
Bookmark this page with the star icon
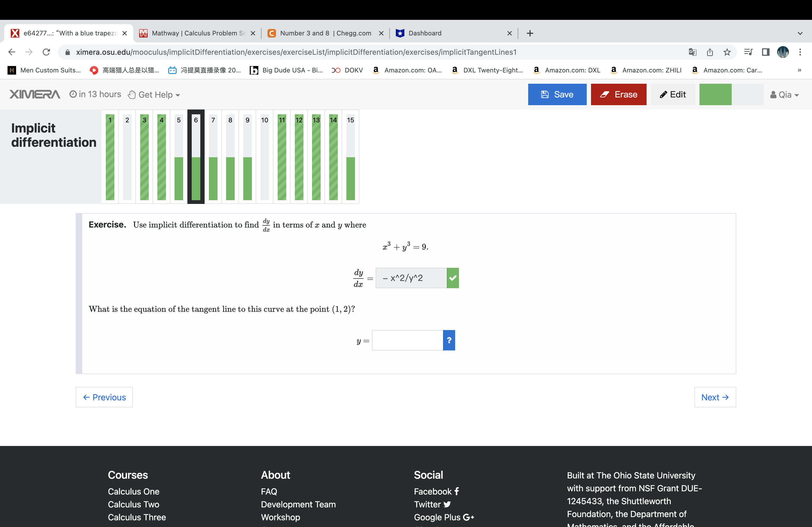727,52
